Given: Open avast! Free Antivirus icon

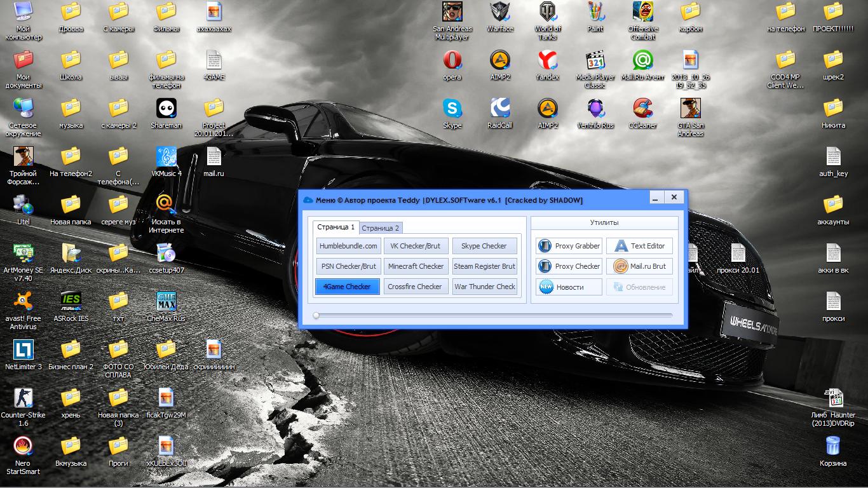Looking at the screenshot, I should pos(24,311).
